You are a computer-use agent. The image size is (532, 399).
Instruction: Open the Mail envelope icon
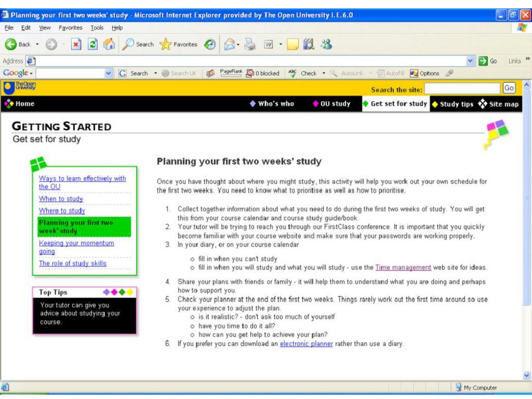pyautogui.click(x=230, y=44)
